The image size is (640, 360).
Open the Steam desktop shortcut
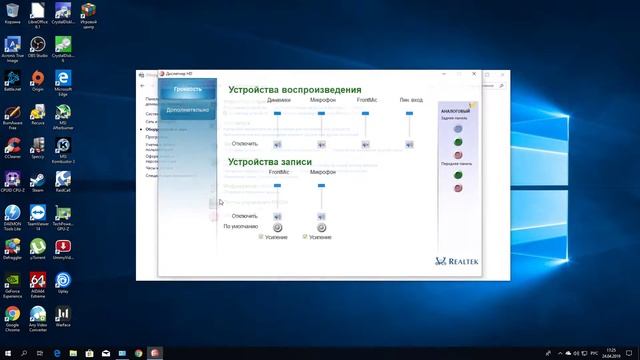(38, 182)
